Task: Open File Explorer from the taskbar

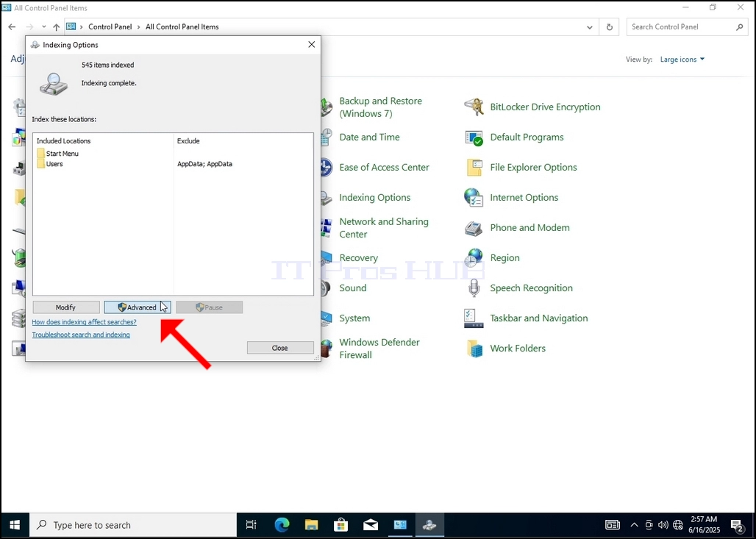Action: click(x=312, y=525)
